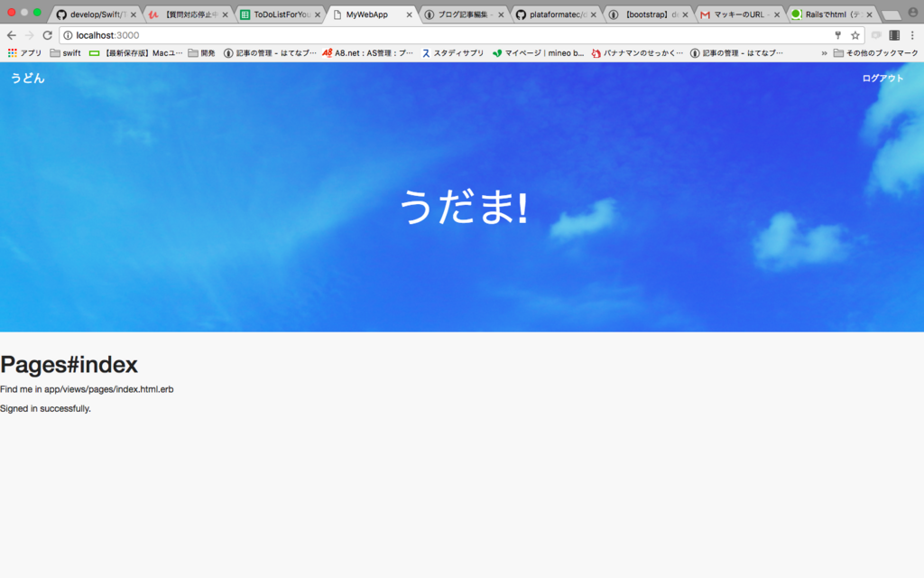View site information icon beside localhost
Screen dimensions: 924x578
[68, 35]
